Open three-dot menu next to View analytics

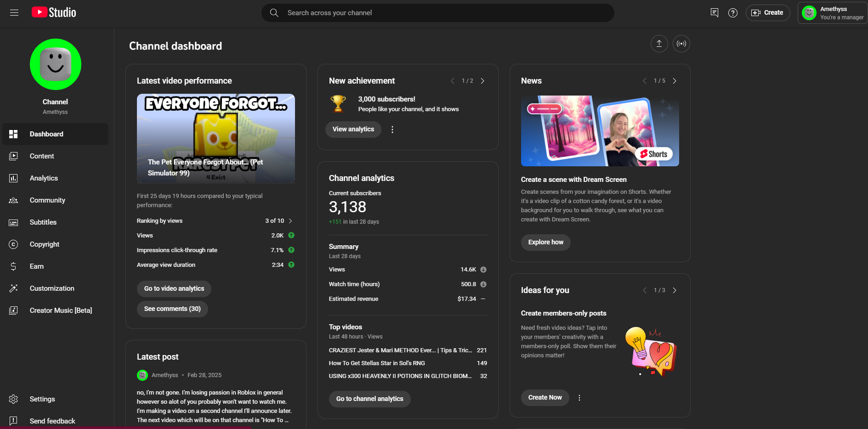coord(392,130)
